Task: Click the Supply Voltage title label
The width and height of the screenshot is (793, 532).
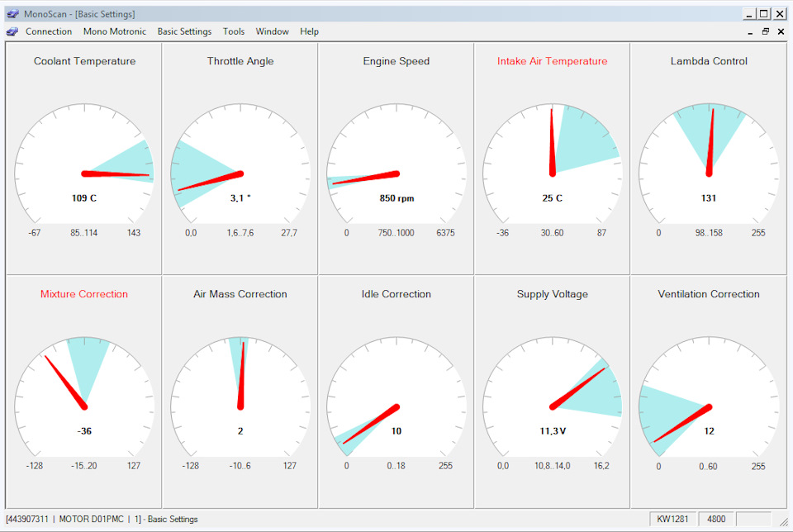Action: pos(553,294)
